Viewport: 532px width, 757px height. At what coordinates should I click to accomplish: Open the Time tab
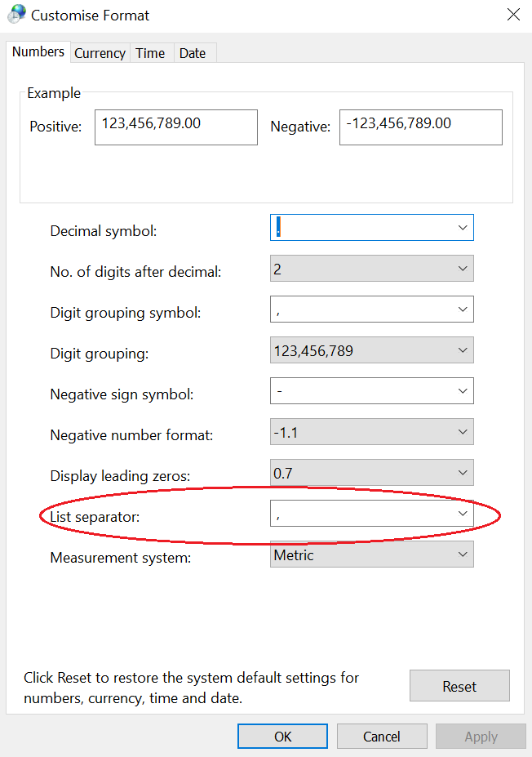point(150,53)
